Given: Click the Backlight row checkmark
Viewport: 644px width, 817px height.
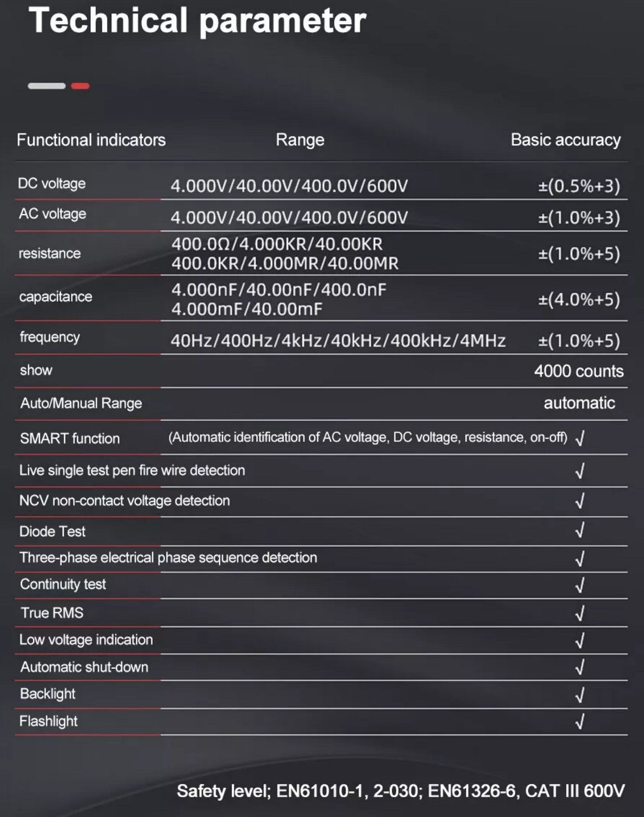Looking at the screenshot, I should [x=580, y=695].
